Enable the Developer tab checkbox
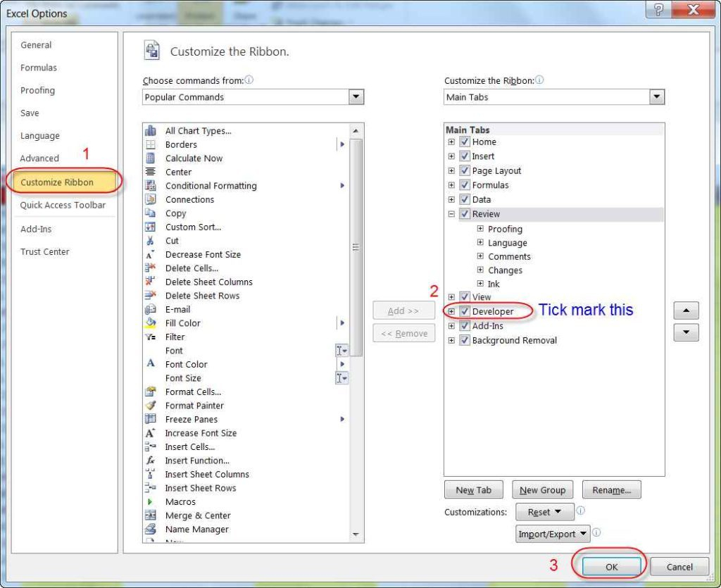Screen dimensions: 721x588 tap(463, 311)
